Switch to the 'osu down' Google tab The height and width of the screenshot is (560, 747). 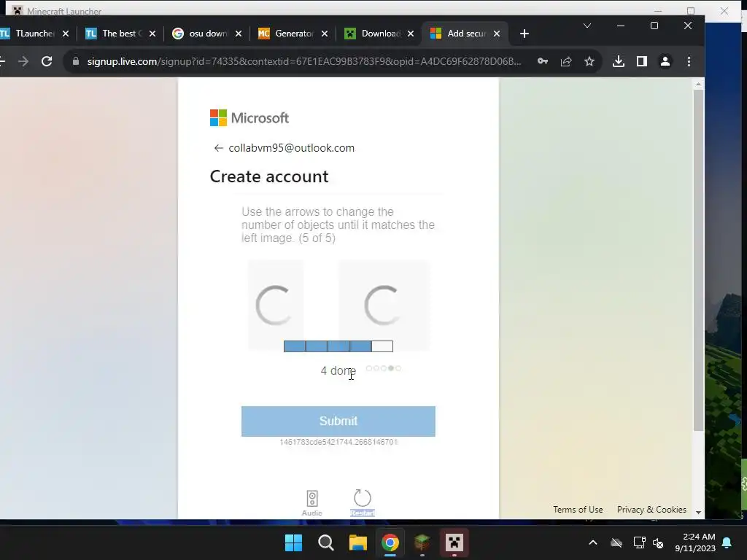pyautogui.click(x=206, y=34)
